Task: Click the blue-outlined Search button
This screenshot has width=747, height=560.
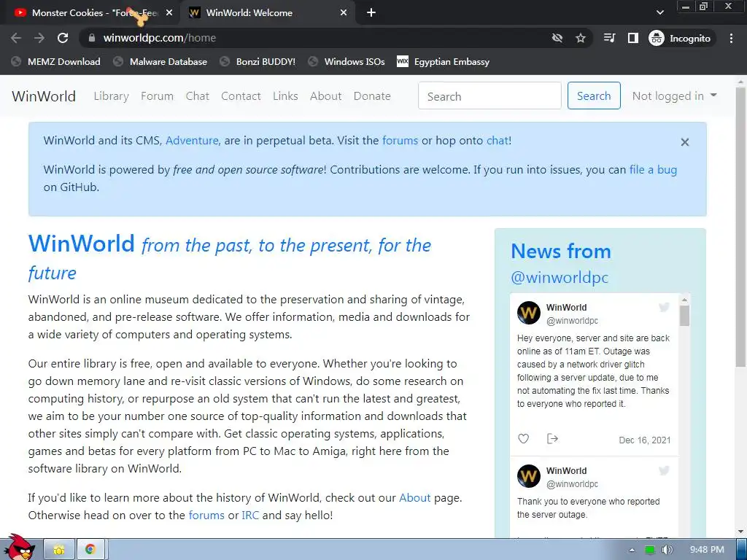Action: (x=594, y=96)
